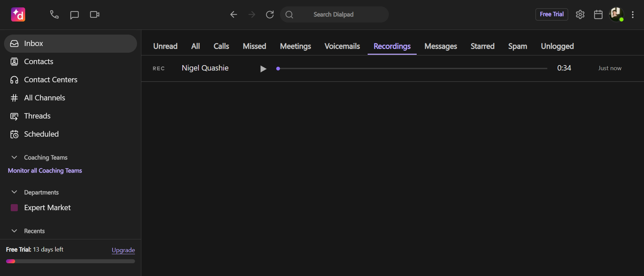Click the All Channels hash icon

tap(14, 98)
